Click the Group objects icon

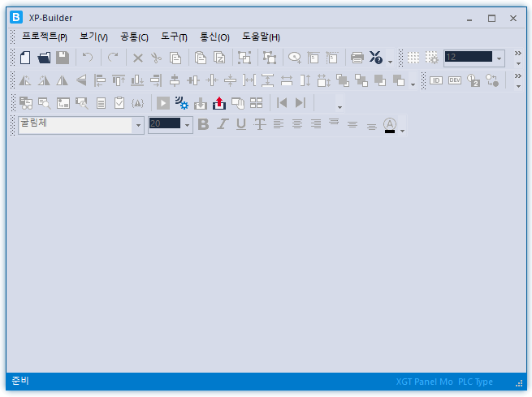click(244, 58)
